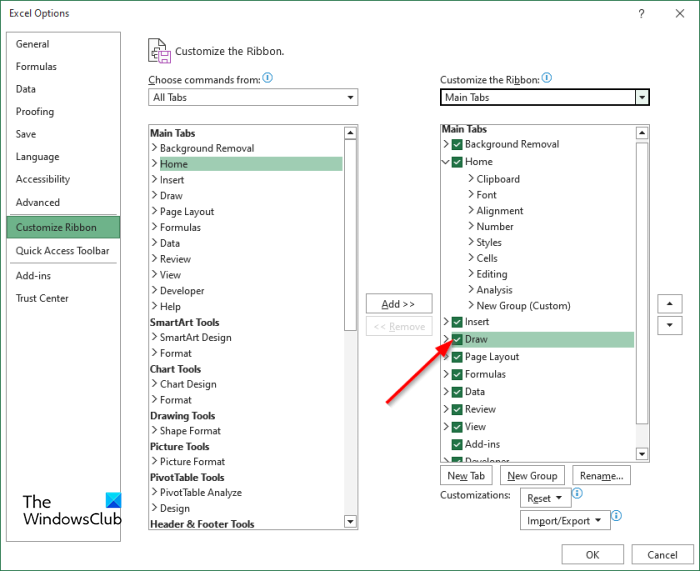The height and width of the screenshot is (571, 700).
Task: Expand New Group (Custom)
Action: point(471,305)
